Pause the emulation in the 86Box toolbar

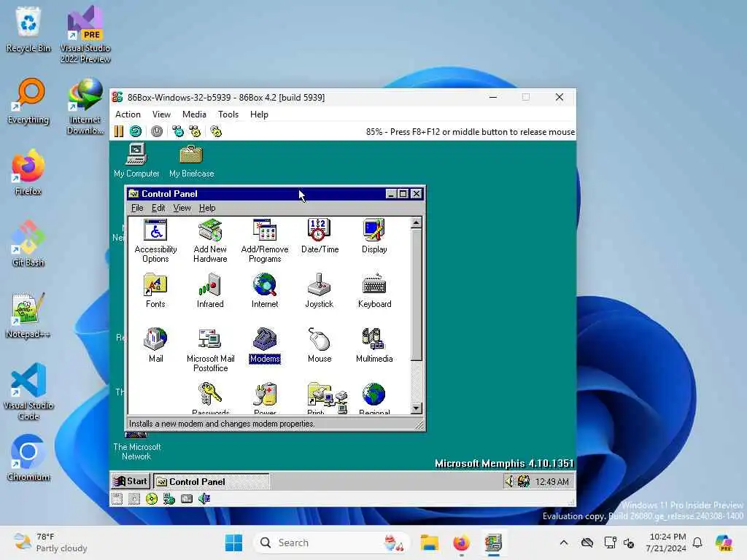[119, 131]
